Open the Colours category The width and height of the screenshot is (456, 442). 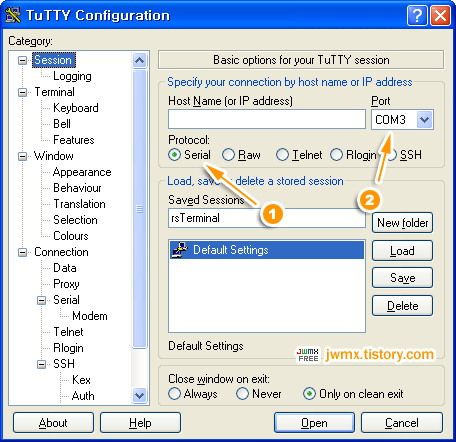[71, 236]
